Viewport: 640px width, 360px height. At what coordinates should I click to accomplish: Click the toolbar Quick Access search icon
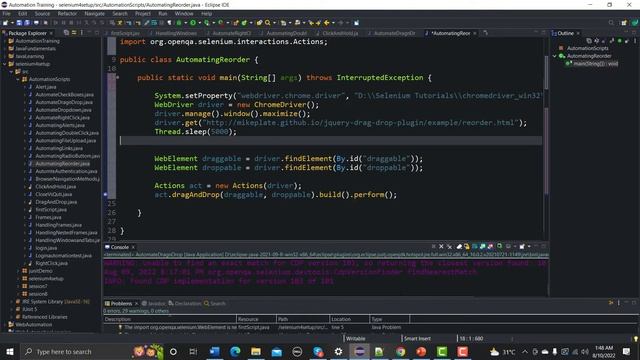611,23
